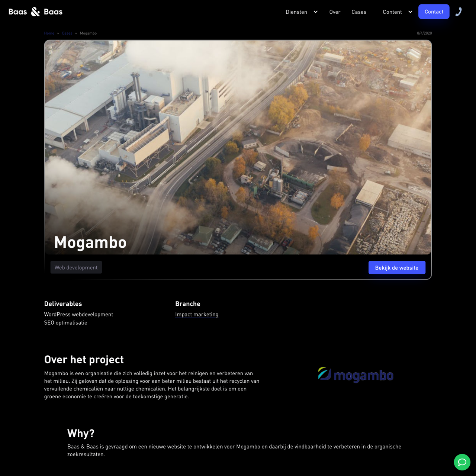Image resolution: width=476 pixels, height=476 pixels.
Task: Click the Mogambo breadcrumb item
Action: point(88,33)
